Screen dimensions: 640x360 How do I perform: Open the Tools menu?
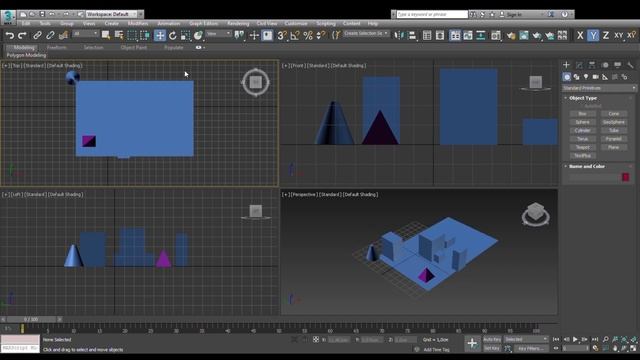click(x=45, y=24)
